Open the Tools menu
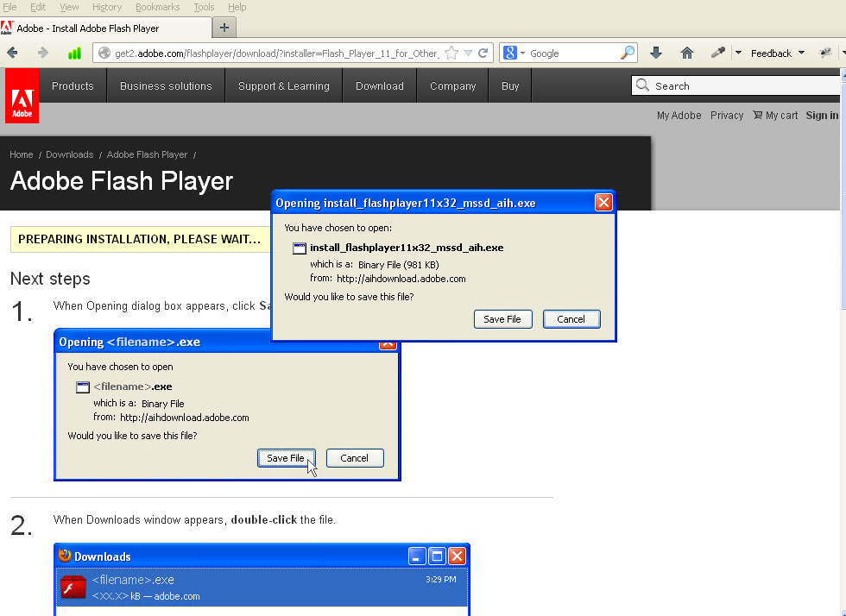Viewport: 846px width, 616px height. pyautogui.click(x=204, y=7)
